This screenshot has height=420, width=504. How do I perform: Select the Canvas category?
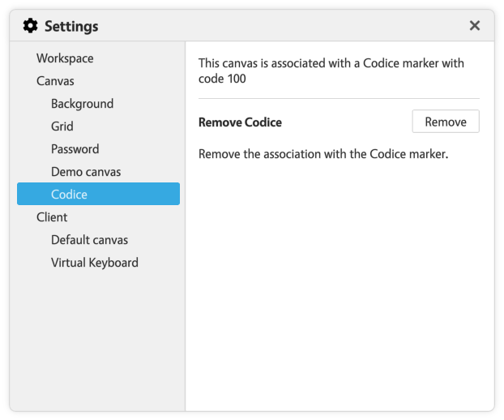coord(55,81)
